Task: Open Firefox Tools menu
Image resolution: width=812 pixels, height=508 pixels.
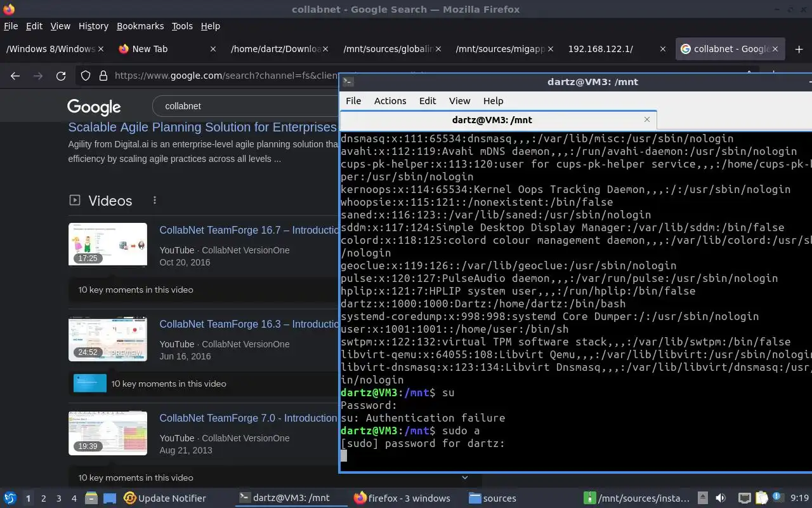Action: click(182, 26)
